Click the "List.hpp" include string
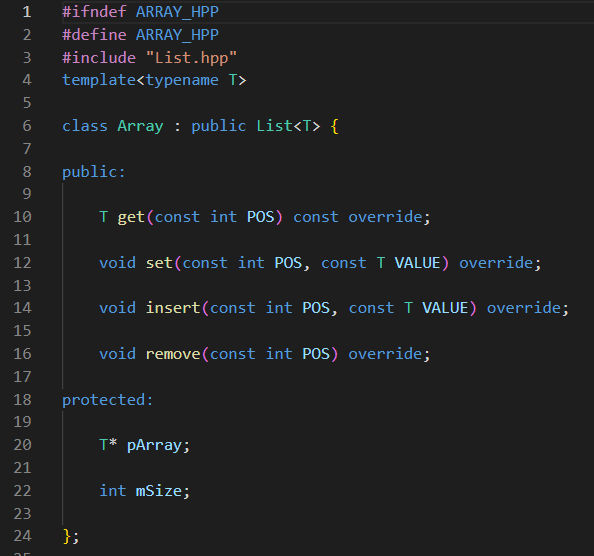This screenshot has width=594, height=556. 191,58
